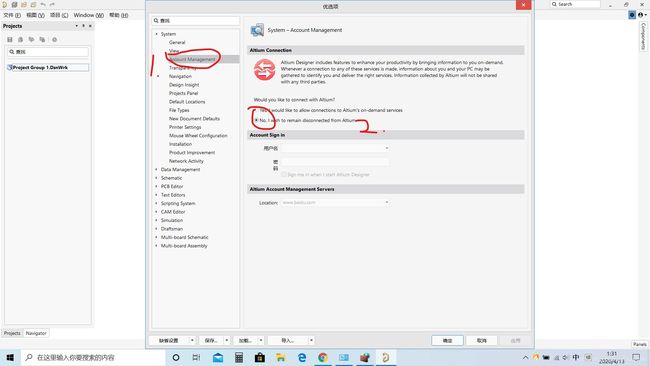Switch to the Navigator tab
Image resolution: width=650 pixels, height=366 pixels.
(36, 333)
